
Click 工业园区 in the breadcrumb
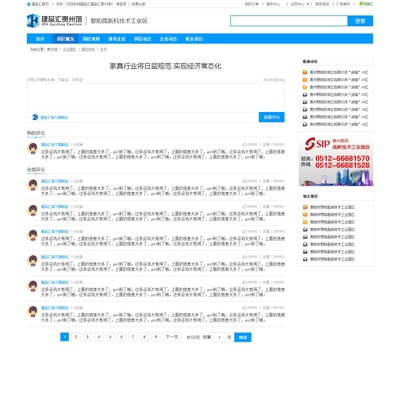tap(69, 49)
